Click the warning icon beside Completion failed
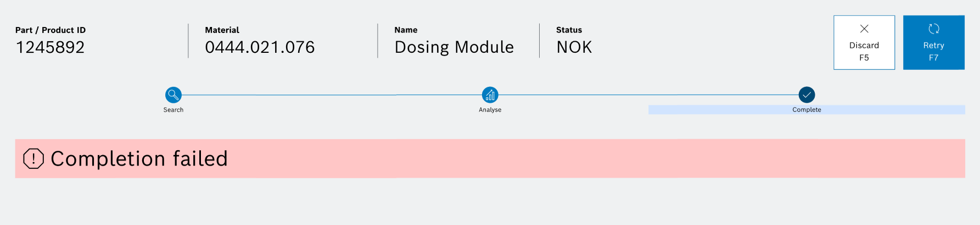Screen dimensions: 980x225 coord(33,158)
